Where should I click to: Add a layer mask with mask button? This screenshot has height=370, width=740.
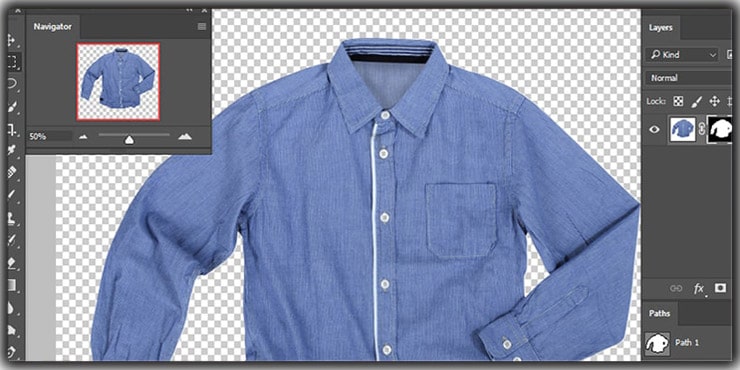[720, 288]
